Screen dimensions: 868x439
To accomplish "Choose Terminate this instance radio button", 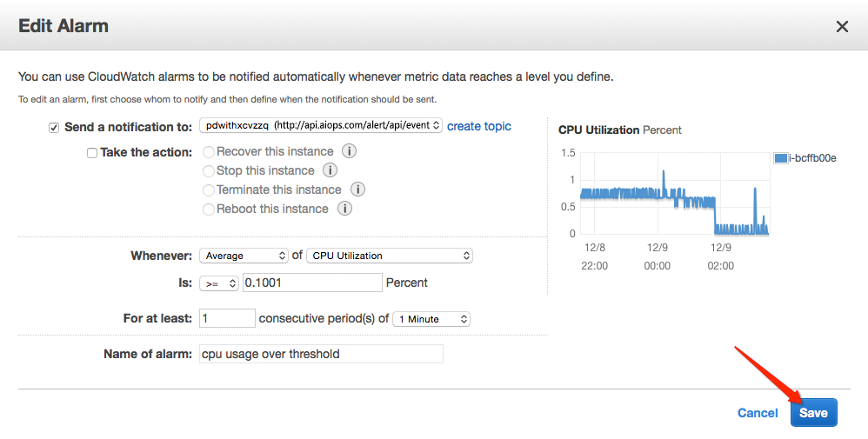I will (209, 190).
